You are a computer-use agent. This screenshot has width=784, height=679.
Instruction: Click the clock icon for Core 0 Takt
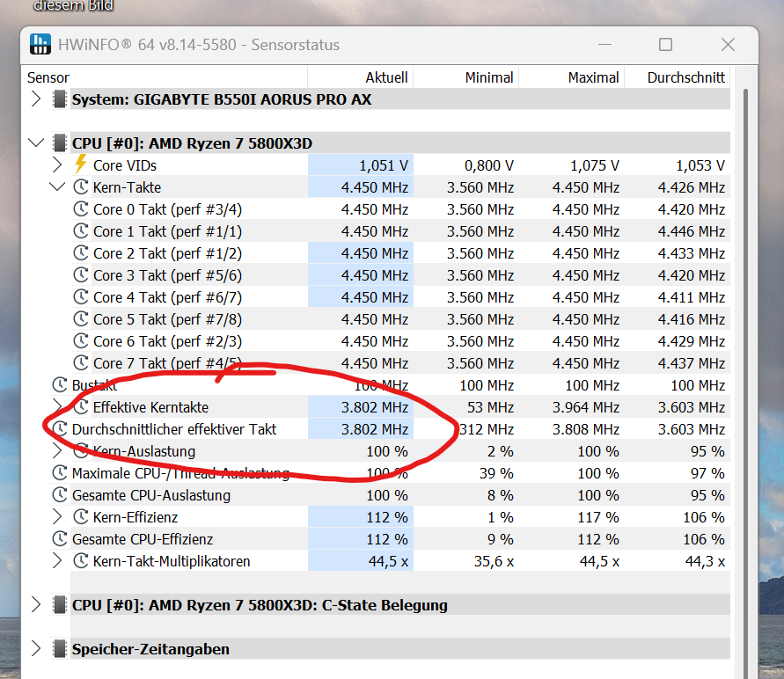[80, 208]
